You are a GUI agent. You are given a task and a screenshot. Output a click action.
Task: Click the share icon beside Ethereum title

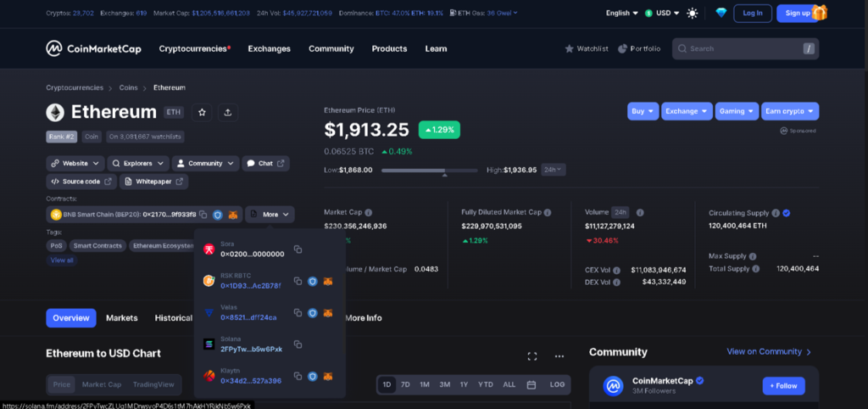coord(228,113)
